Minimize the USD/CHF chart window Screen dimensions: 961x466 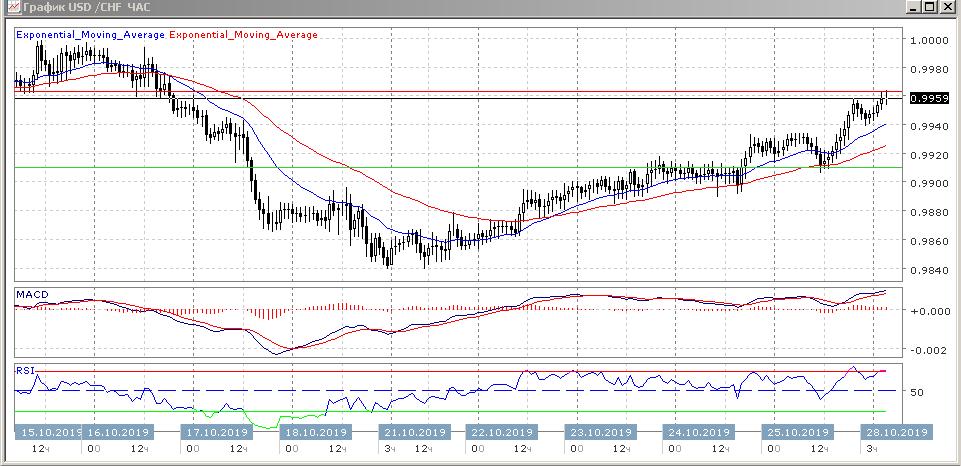(913, 7)
